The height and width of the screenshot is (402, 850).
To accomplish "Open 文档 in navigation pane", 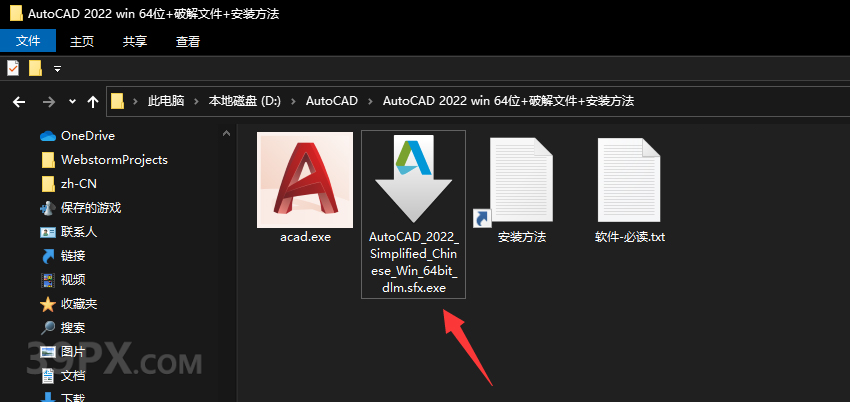I will [x=73, y=375].
